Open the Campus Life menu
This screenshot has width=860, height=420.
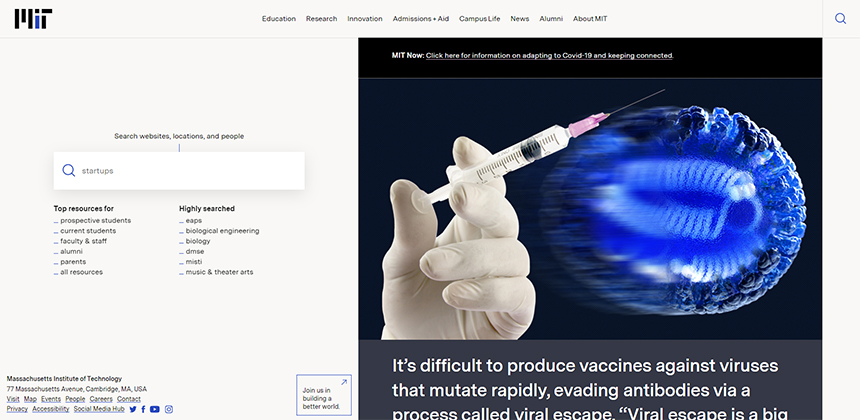(x=479, y=19)
